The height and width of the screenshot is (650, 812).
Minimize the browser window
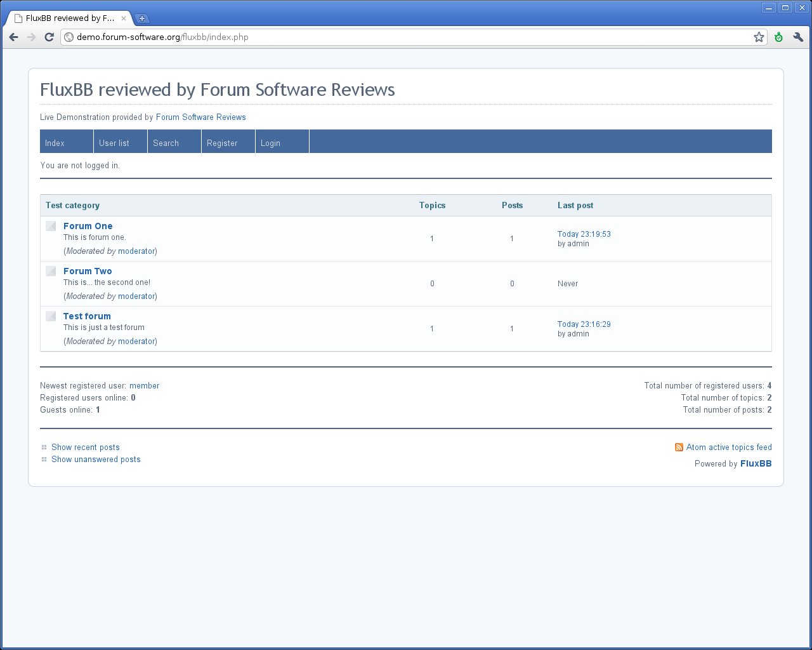pos(769,8)
